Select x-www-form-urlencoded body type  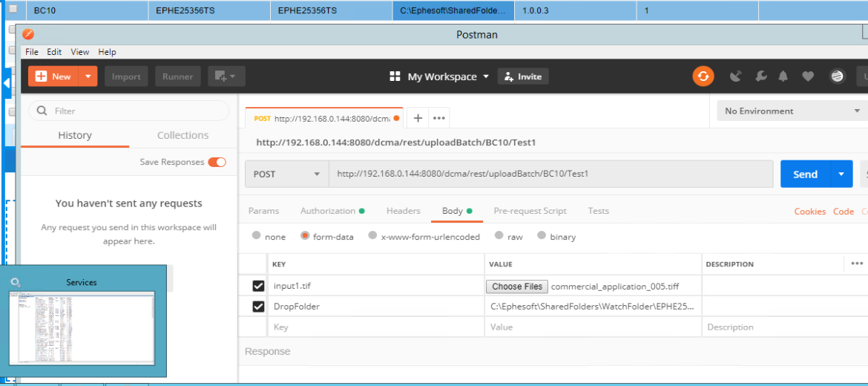372,235
